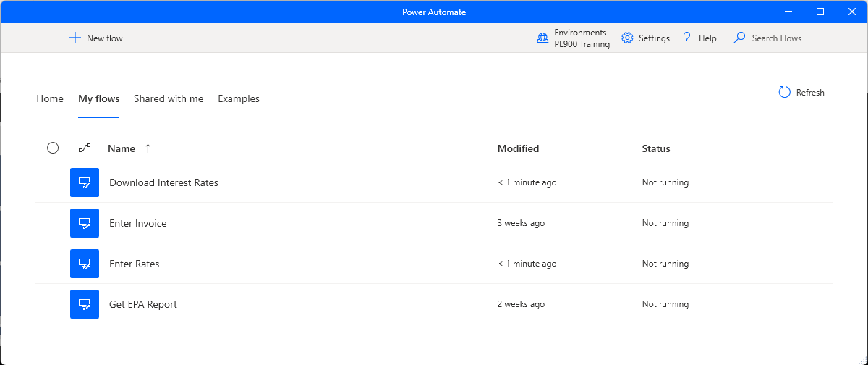Open the Settings label
This screenshot has width=868, height=365.
654,38
